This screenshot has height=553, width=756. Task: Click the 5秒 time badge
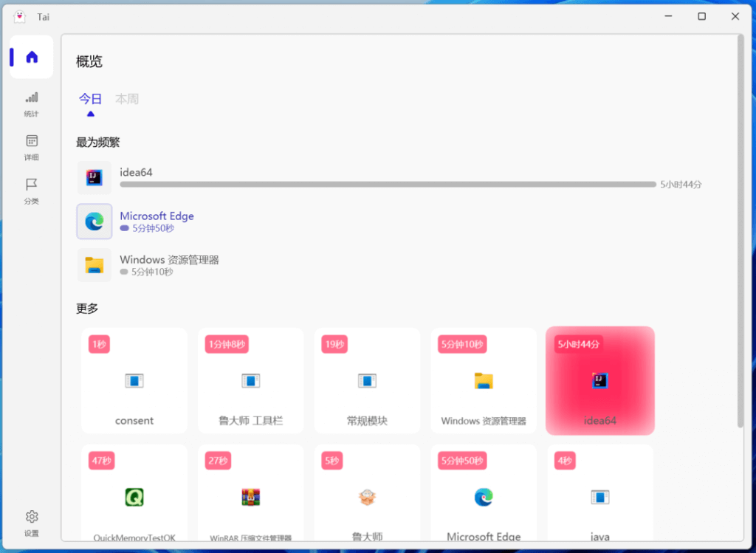pos(332,461)
